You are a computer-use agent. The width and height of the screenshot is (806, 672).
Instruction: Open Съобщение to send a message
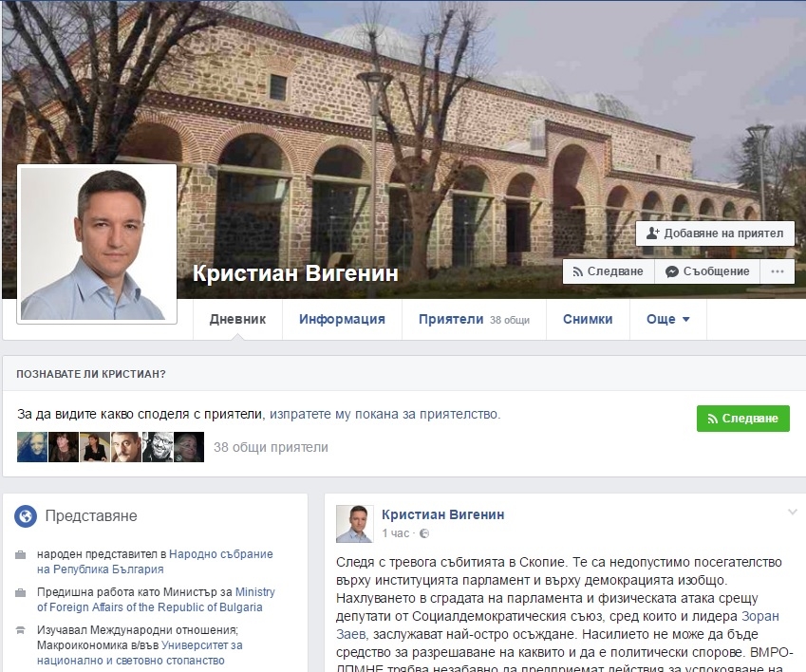point(707,271)
